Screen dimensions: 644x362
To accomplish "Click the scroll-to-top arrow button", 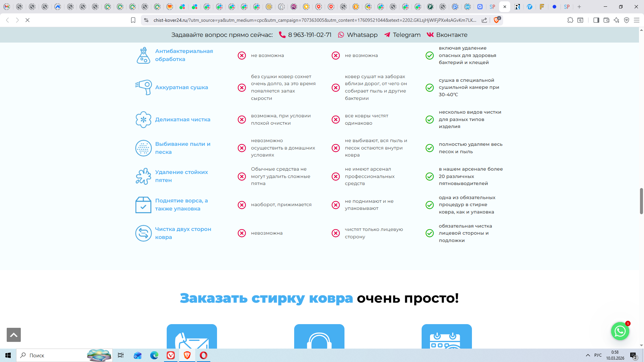I will point(14,335).
